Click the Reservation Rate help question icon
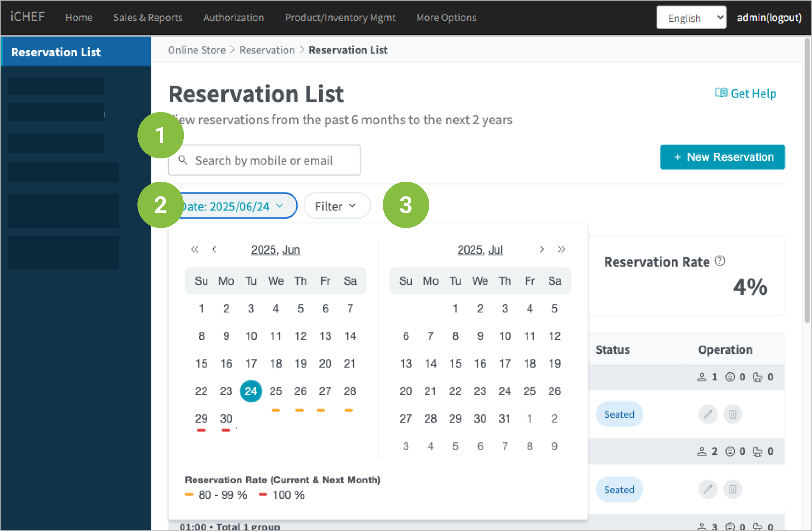 (720, 261)
